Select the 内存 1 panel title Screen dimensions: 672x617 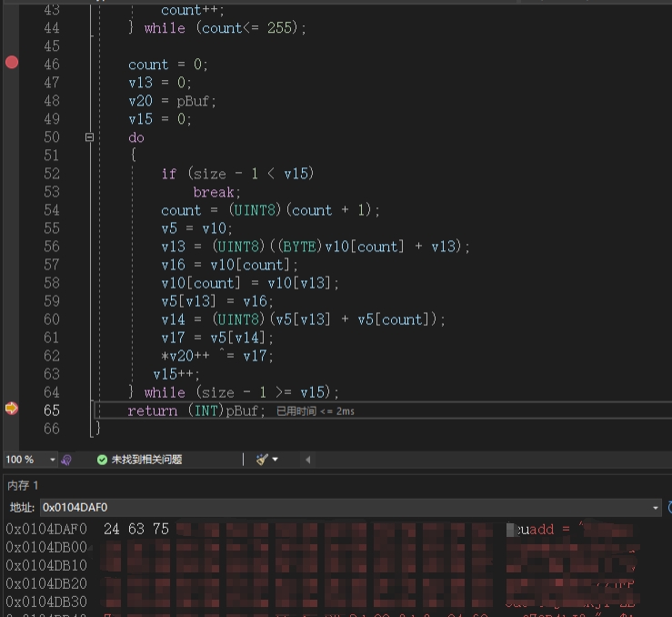23,485
